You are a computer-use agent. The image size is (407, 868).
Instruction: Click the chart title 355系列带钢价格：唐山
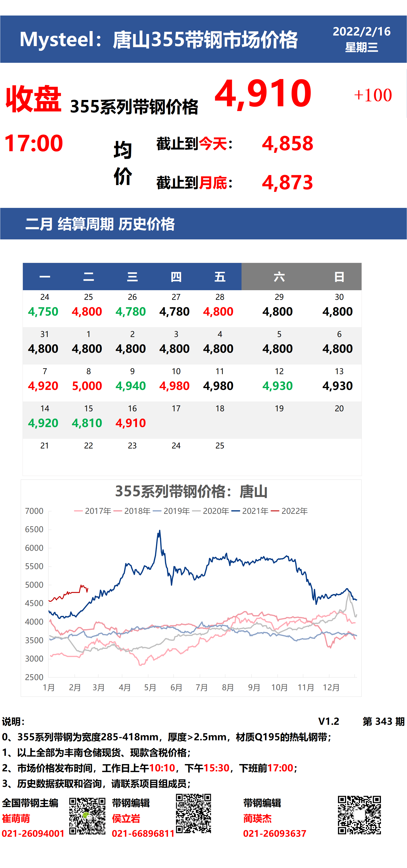click(x=191, y=491)
